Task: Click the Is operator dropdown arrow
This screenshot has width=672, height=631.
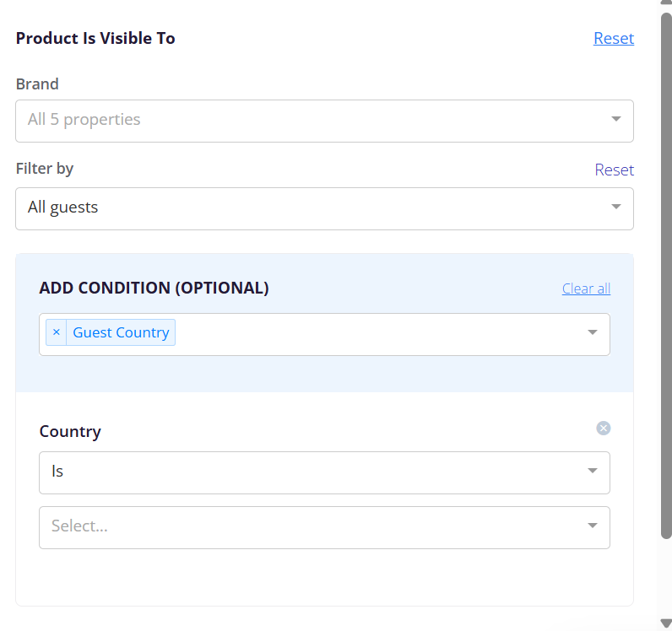Action: (593, 471)
